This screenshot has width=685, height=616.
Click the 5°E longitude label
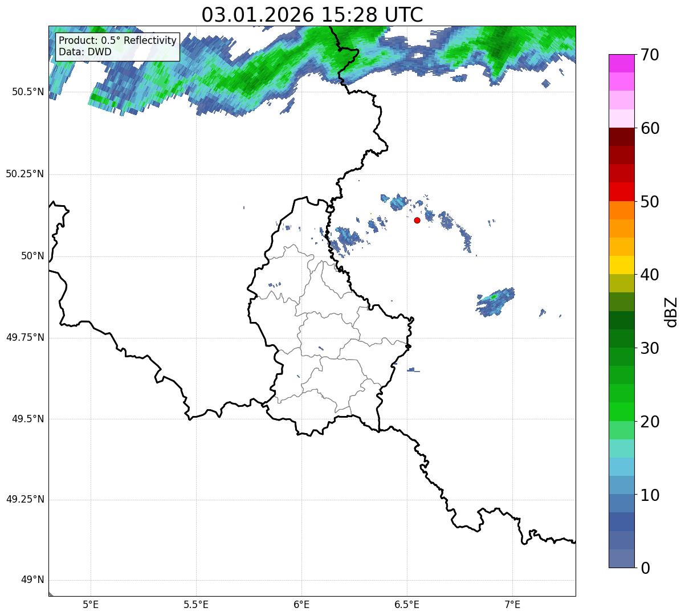tap(91, 604)
